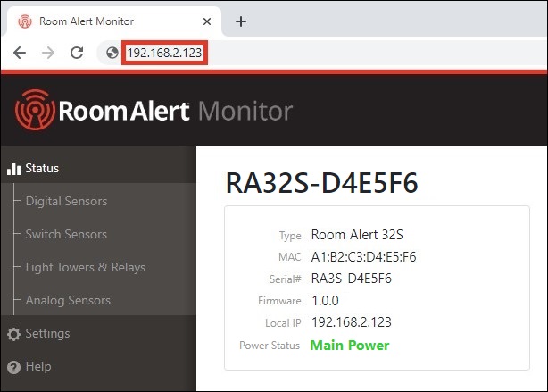Open Light Towers & Relays in sidebar

point(86,268)
